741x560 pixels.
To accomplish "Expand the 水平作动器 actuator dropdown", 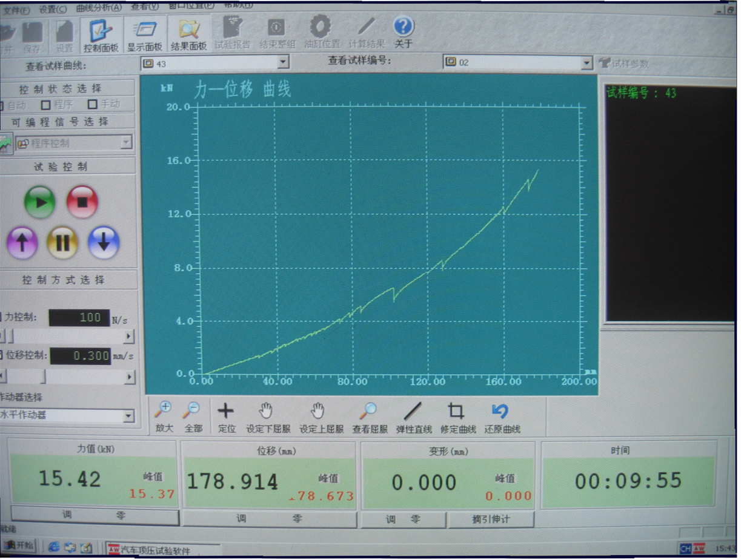I will tap(128, 416).
